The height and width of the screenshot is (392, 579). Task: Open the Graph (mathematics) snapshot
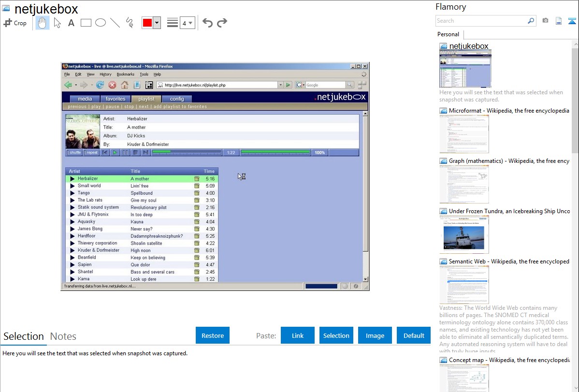464,184
